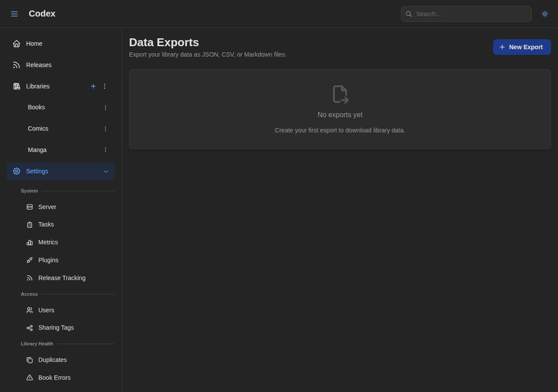
Task: Click the Tasks clipboard icon
Action: [x=30, y=225]
